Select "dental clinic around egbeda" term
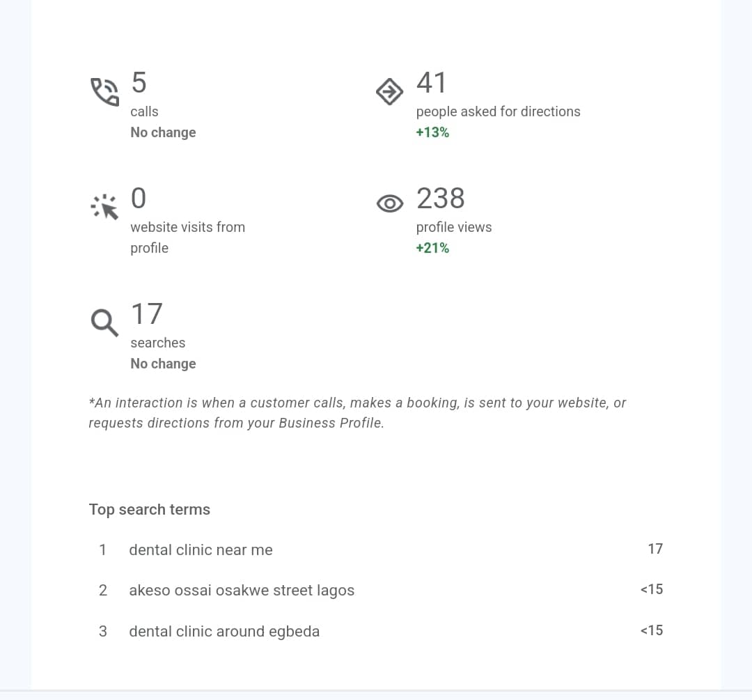The height and width of the screenshot is (700, 752). coord(224,632)
